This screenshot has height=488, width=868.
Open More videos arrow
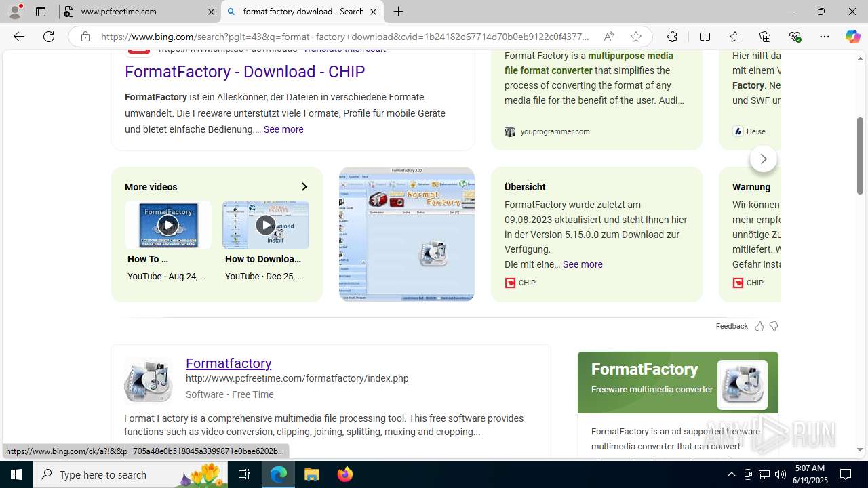[x=304, y=187]
